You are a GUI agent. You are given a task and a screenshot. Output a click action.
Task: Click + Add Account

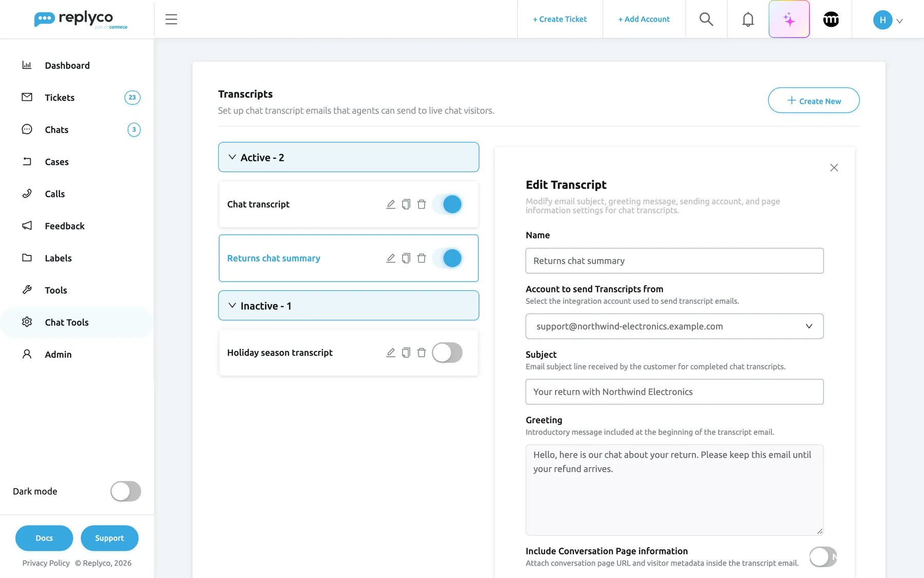pyautogui.click(x=644, y=19)
